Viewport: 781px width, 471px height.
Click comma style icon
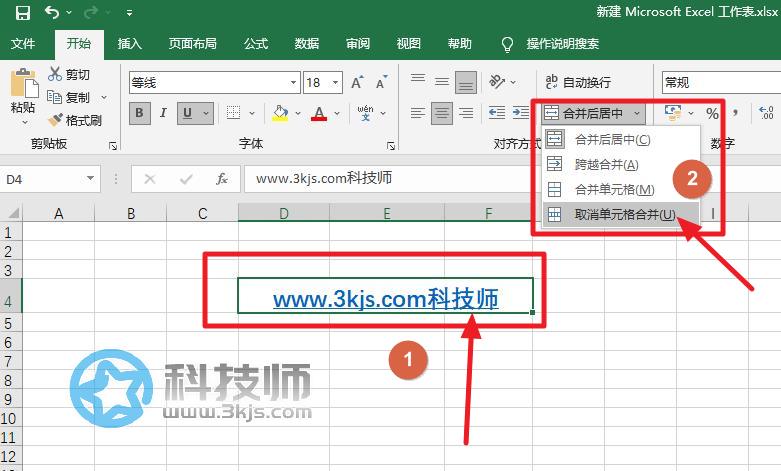click(736, 114)
